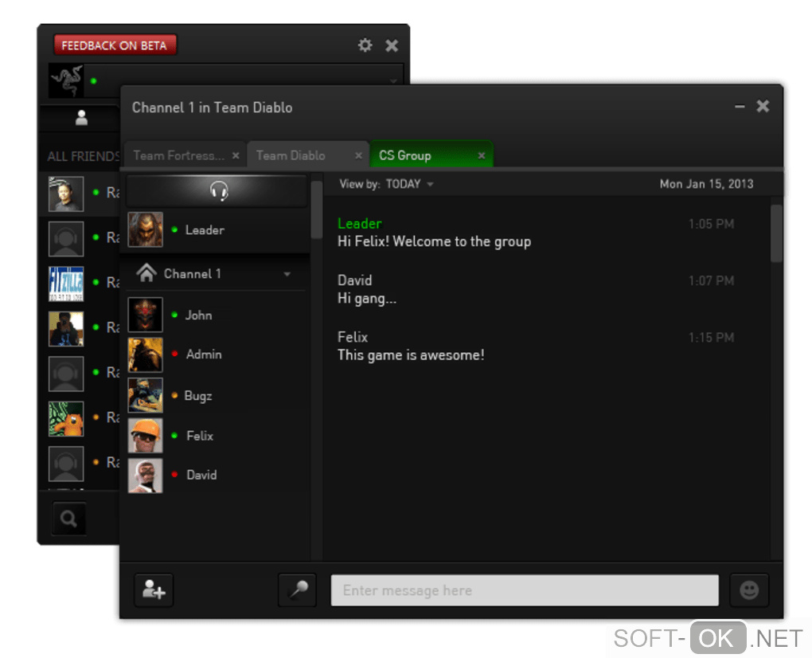This screenshot has width=812, height=658.
Task: Click the chat message scrollbar
Action: (775, 233)
